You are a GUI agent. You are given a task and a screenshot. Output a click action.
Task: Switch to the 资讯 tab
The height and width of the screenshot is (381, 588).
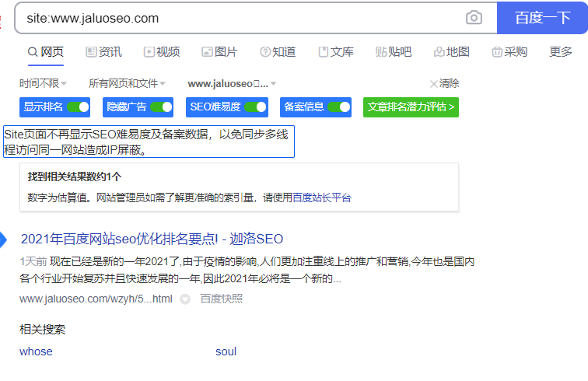(x=103, y=52)
